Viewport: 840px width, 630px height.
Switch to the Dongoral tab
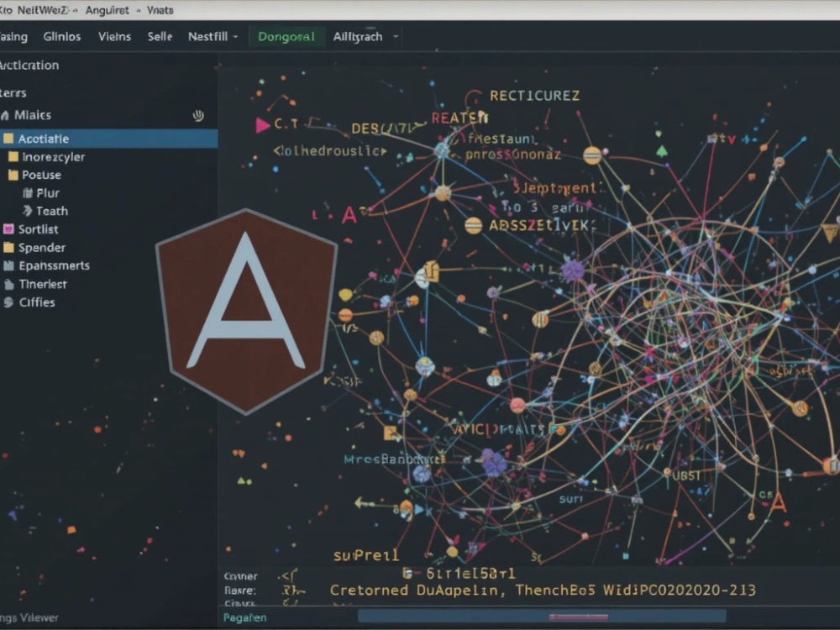(x=286, y=36)
